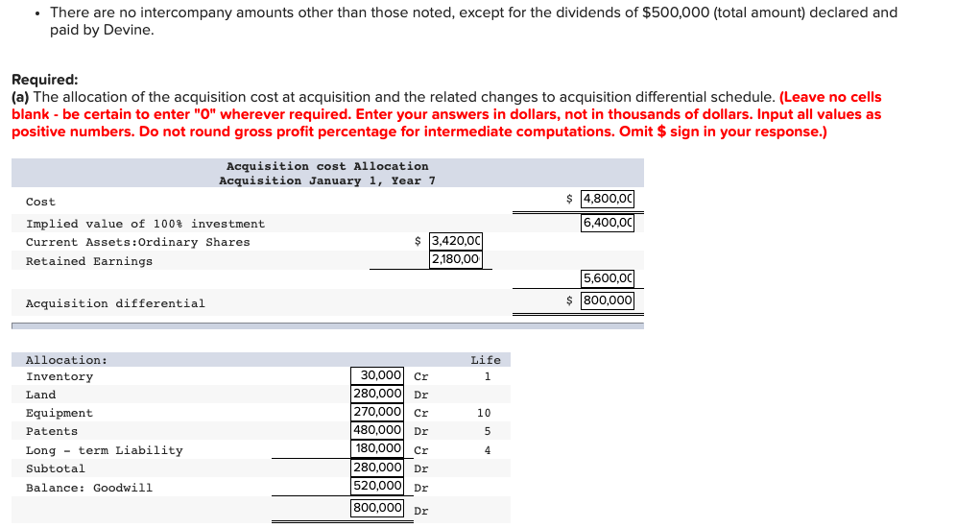The height and width of the screenshot is (528, 980).
Task: Click the 'Allocation:' header label
Action: coord(66,360)
